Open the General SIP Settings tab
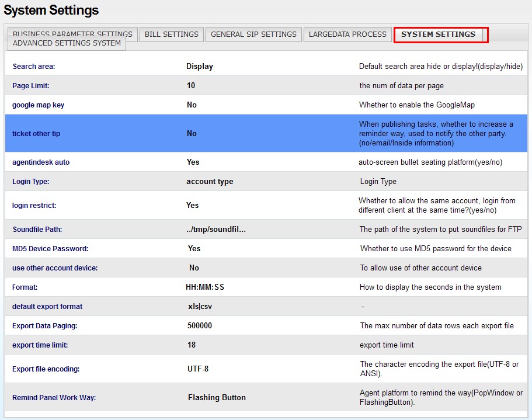Image resolution: width=532 pixels, height=420 pixels. coord(253,34)
